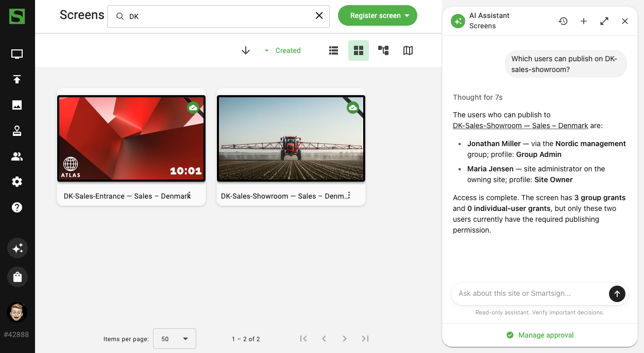
Task: Send the assistant message with arrow button
Action: click(617, 293)
